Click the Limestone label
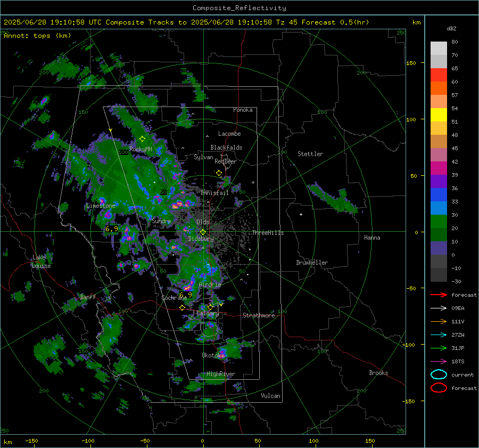The image size is (479, 448). [x=101, y=206]
